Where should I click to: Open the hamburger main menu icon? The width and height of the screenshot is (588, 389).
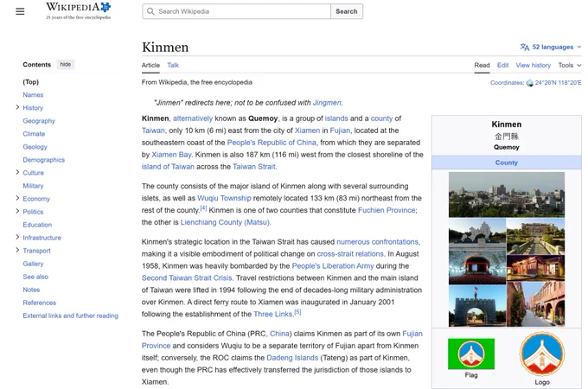(20, 11)
